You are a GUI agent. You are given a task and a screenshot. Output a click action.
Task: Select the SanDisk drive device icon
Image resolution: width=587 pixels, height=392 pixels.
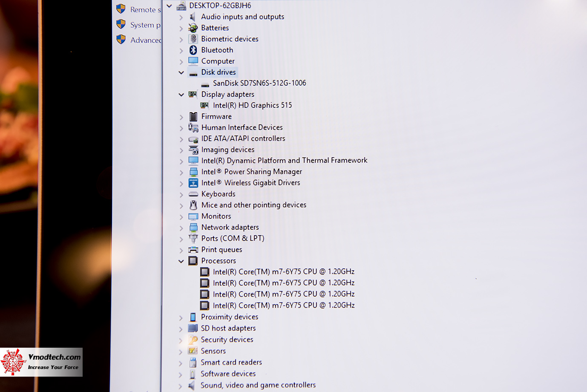205,84
